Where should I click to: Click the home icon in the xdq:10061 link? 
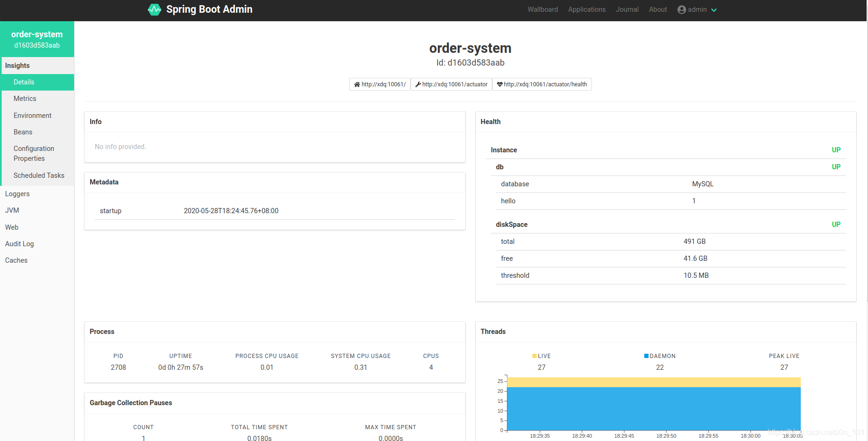click(357, 84)
